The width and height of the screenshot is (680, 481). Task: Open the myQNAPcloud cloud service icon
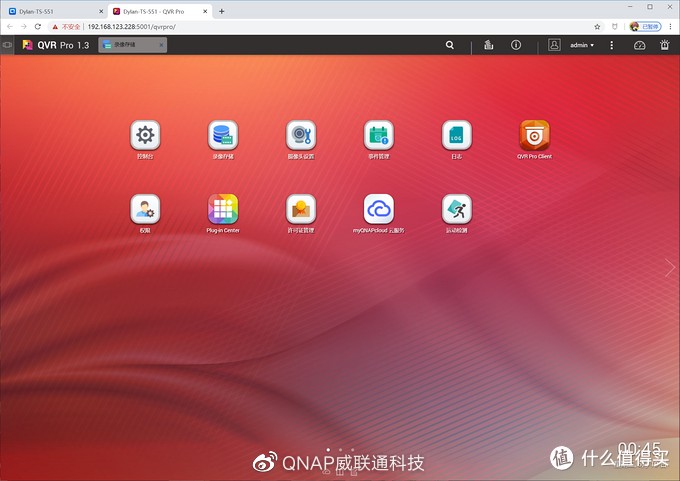pyautogui.click(x=379, y=209)
